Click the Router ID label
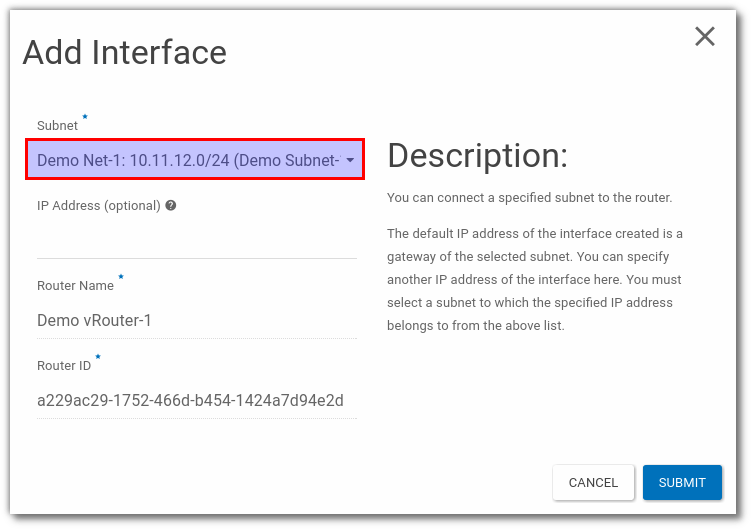Image resolution: width=752 pixels, height=530 pixels. coord(64,366)
